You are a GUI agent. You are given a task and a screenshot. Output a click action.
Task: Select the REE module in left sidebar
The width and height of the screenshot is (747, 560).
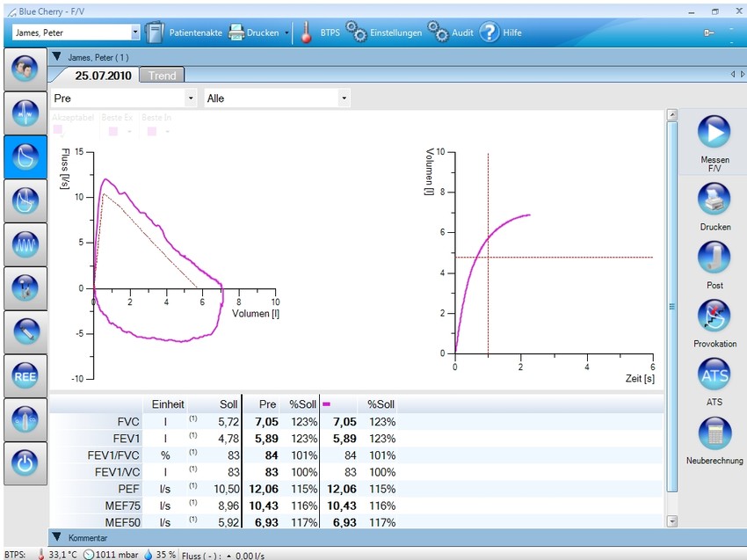tap(25, 375)
